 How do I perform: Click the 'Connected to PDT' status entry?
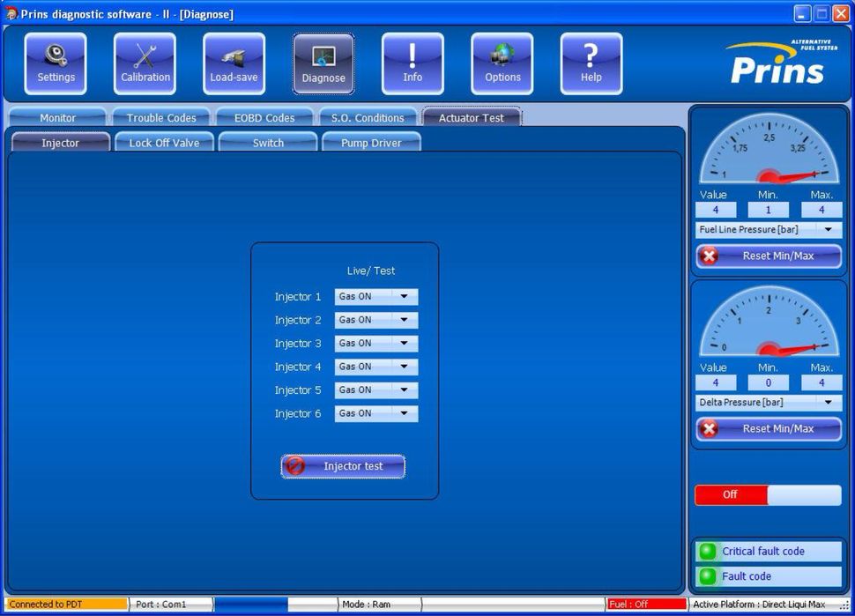[66, 604]
